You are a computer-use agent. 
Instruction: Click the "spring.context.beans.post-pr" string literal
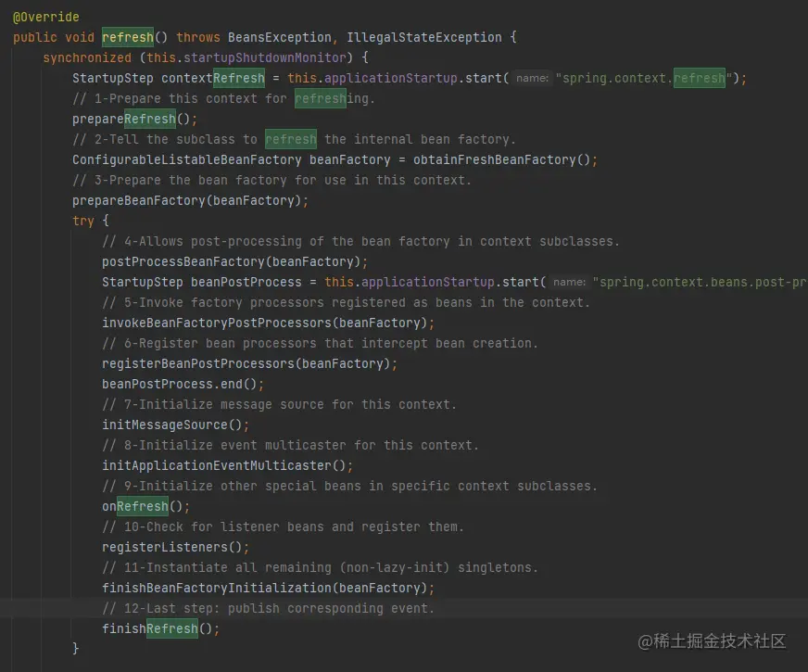pyautogui.click(x=700, y=283)
